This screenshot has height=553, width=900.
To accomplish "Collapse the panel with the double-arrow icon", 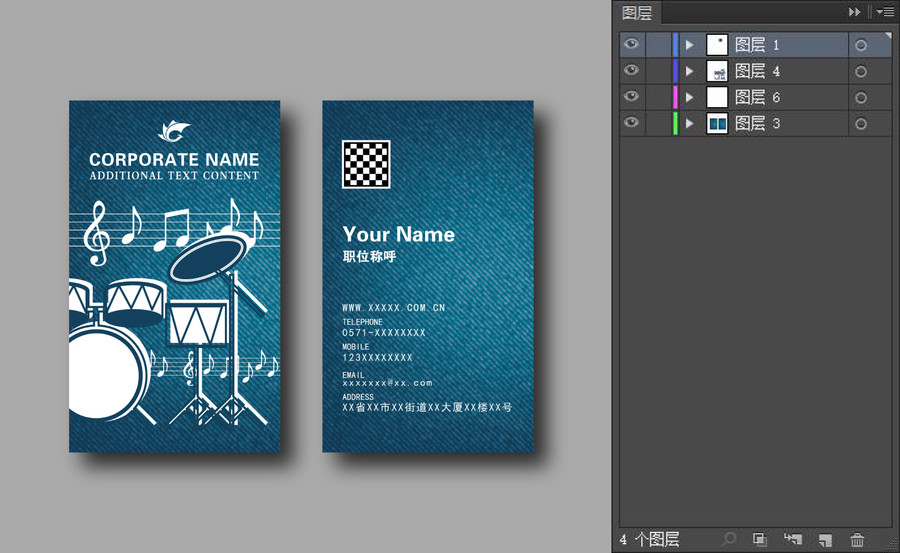I will point(855,11).
